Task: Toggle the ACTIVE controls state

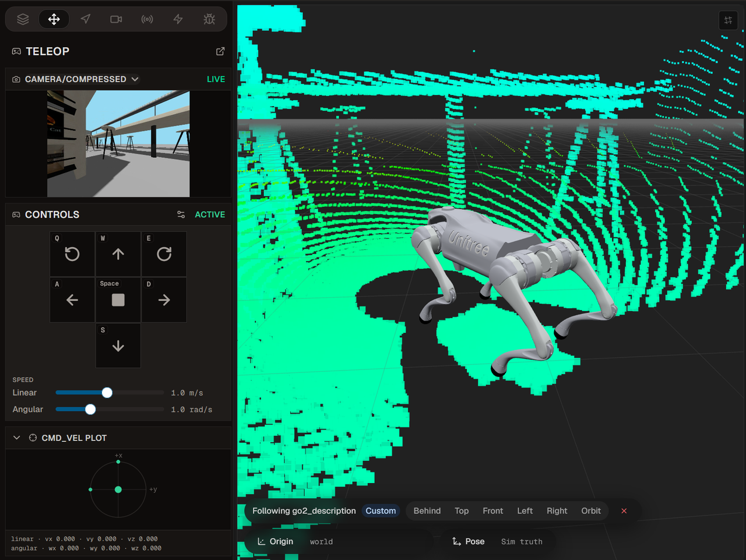Action: coord(210,214)
